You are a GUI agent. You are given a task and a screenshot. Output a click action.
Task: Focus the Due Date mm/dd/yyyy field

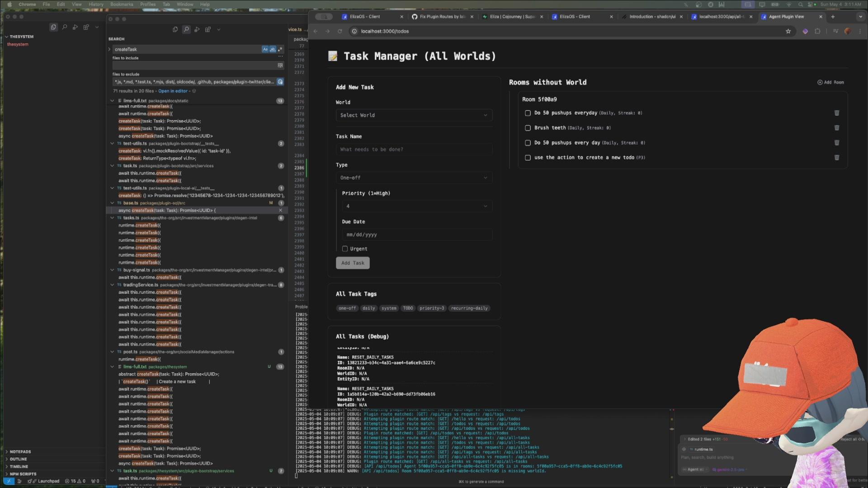pos(417,235)
